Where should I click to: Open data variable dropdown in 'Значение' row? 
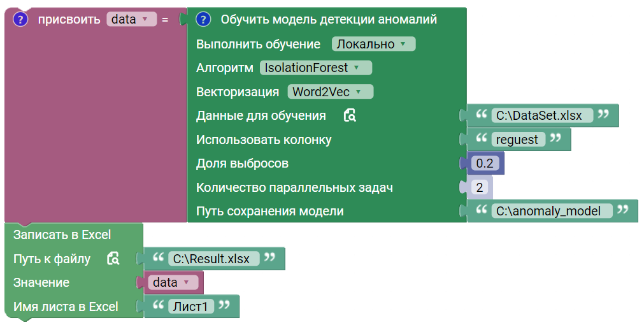[173, 283]
